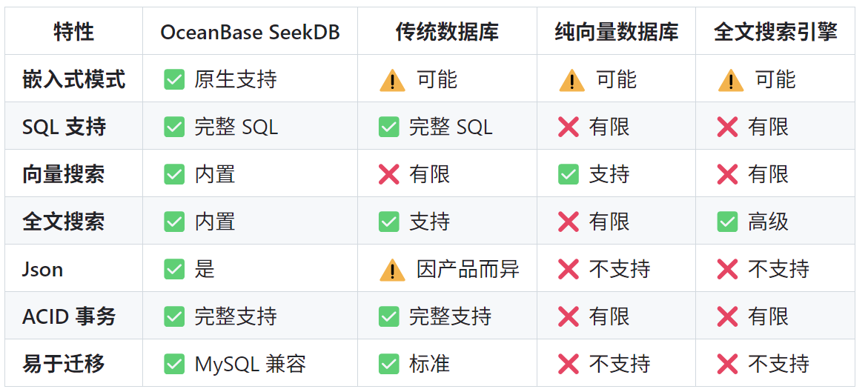Select the 嵌入式模式 row label

point(74,79)
